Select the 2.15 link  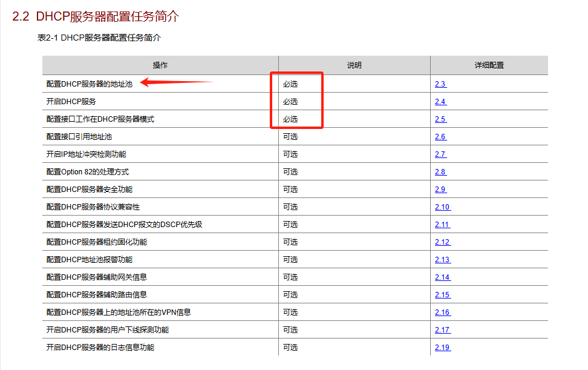[x=442, y=295]
